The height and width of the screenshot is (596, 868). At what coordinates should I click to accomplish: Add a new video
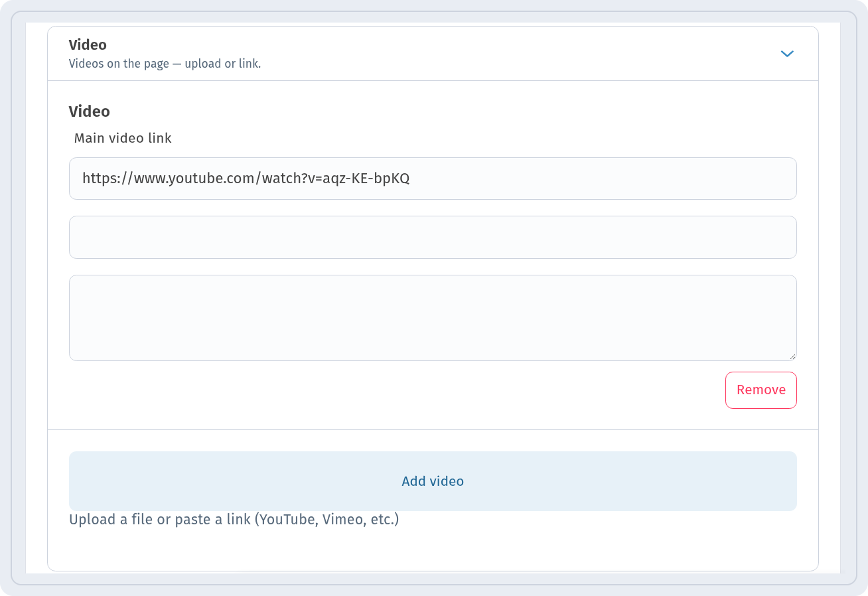pyautogui.click(x=433, y=481)
